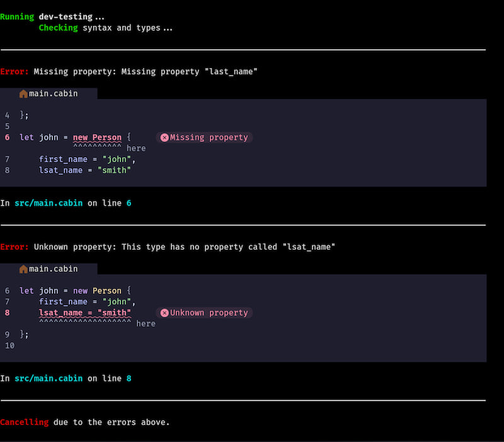Screen dimensions: 504x442
Task: Click the error circle icon beside Unknown property
Action: 164,313
